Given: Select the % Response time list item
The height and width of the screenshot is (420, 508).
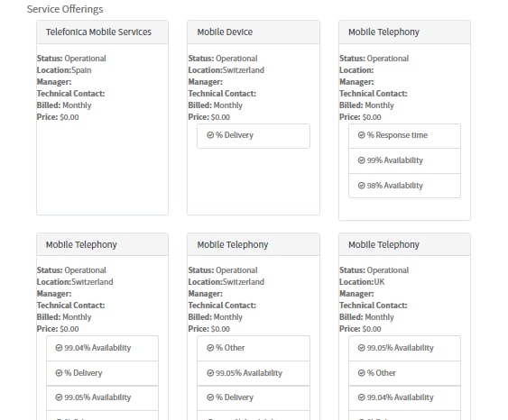Looking at the screenshot, I should pos(404,136).
